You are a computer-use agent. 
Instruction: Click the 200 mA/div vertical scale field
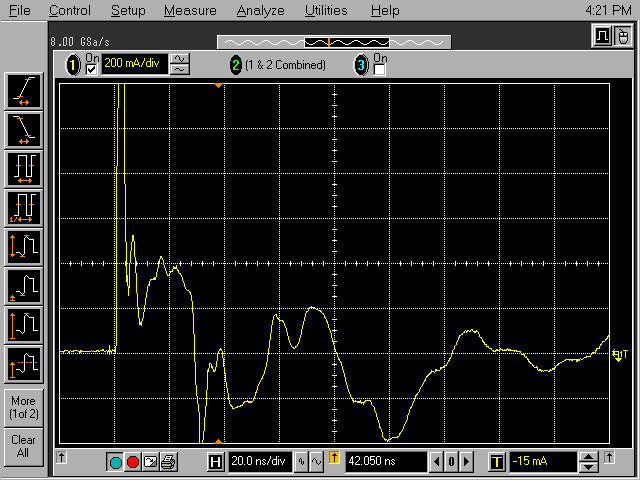coord(134,64)
